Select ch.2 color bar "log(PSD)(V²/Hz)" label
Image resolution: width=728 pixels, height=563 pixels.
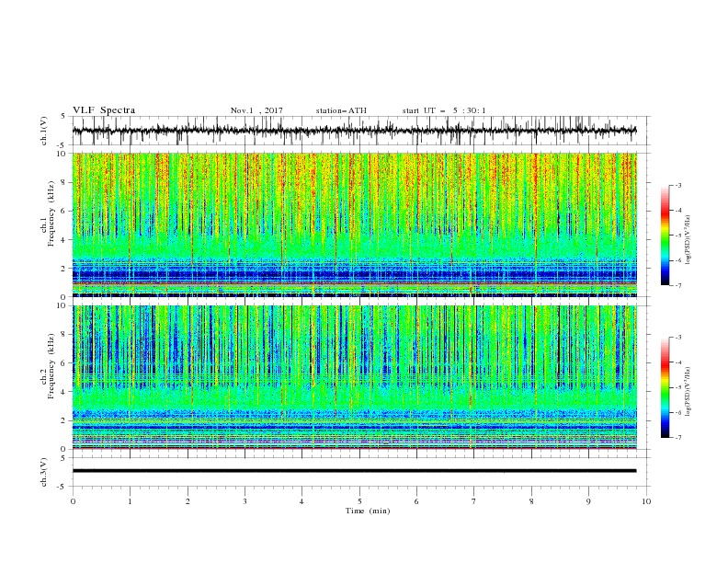(688, 392)
